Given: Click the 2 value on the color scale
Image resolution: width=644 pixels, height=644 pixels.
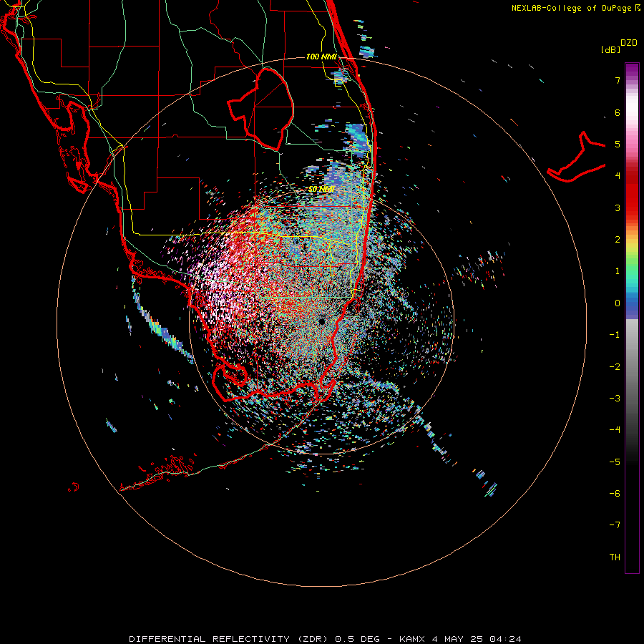Looking at the screenshot, I should [618, 240].
